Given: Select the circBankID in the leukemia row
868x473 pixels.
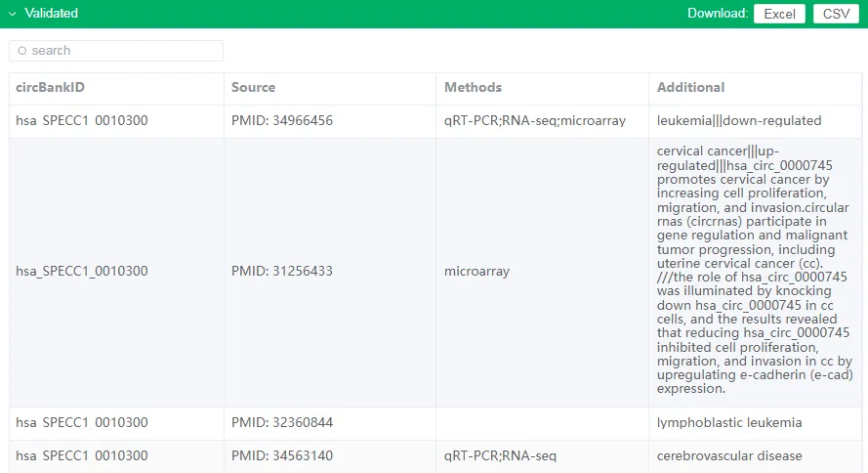Looking at the screenshot, I should point(82,121).
